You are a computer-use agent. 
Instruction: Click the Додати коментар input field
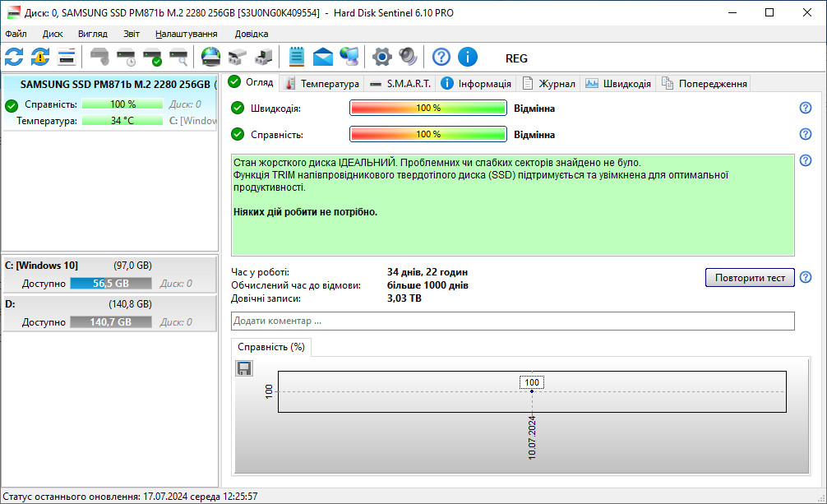click(x=512, y=321)
